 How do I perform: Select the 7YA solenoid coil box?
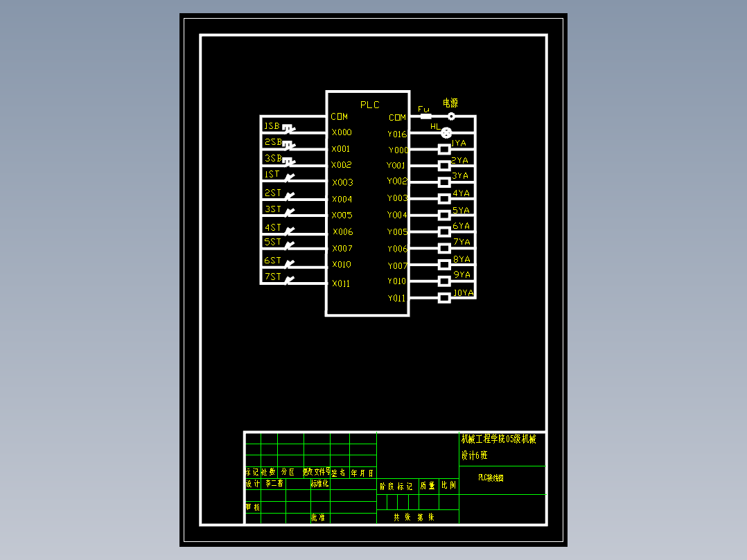tap(444, 248)
